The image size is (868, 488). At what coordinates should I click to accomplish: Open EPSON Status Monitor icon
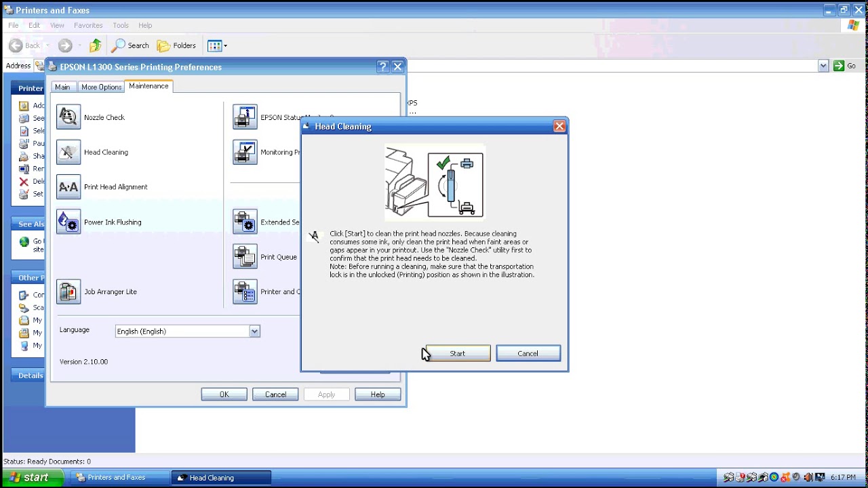point(245,117)
